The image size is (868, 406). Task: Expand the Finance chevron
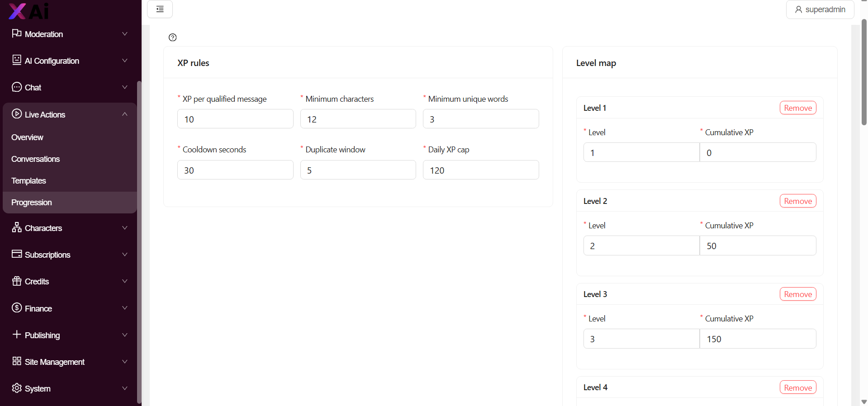pos(125,308)
